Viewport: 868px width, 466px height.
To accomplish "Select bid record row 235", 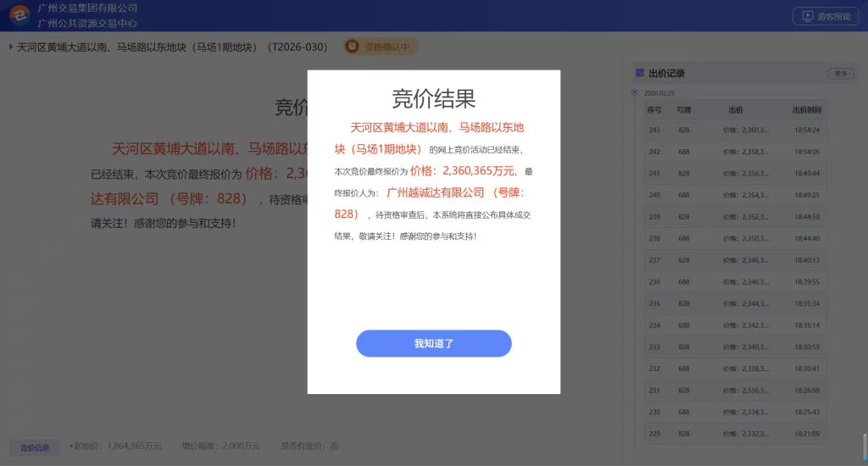I will pos(736,303).
